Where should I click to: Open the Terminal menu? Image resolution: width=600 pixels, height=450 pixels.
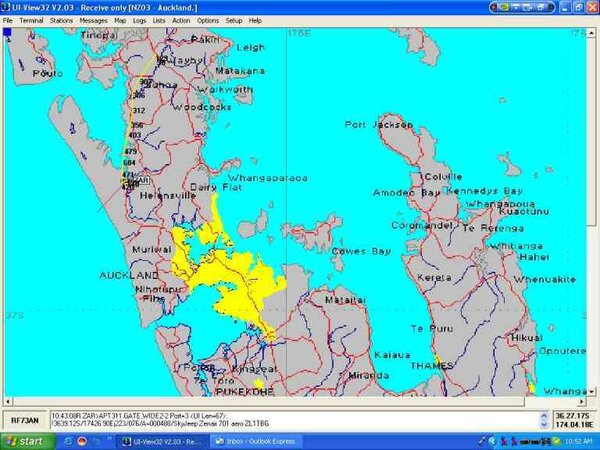pos(31,20)
